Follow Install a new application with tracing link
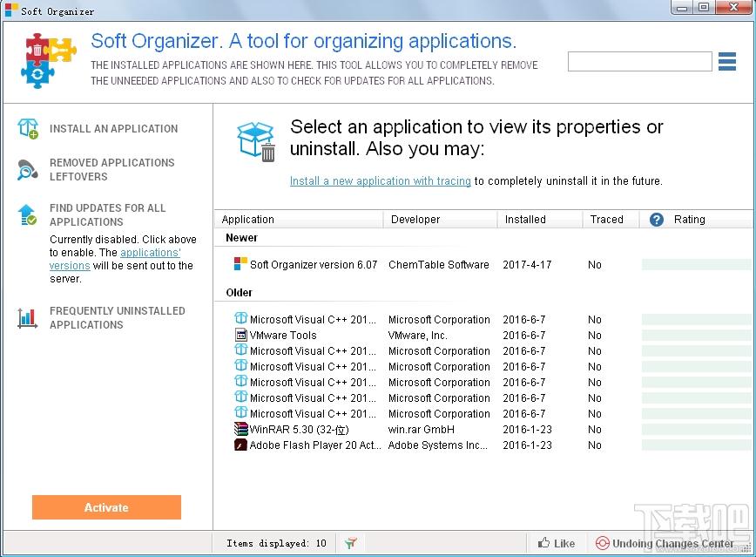The image size is (756, 557). (380, 181)
